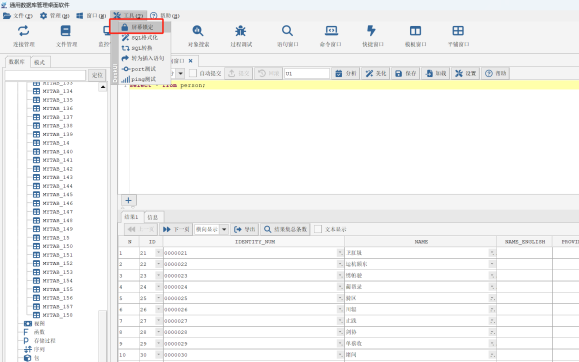The width and height of the screenshot is (579, 362).
Task: Click 结果集总条数 total count button
Action: click(285, 229)
